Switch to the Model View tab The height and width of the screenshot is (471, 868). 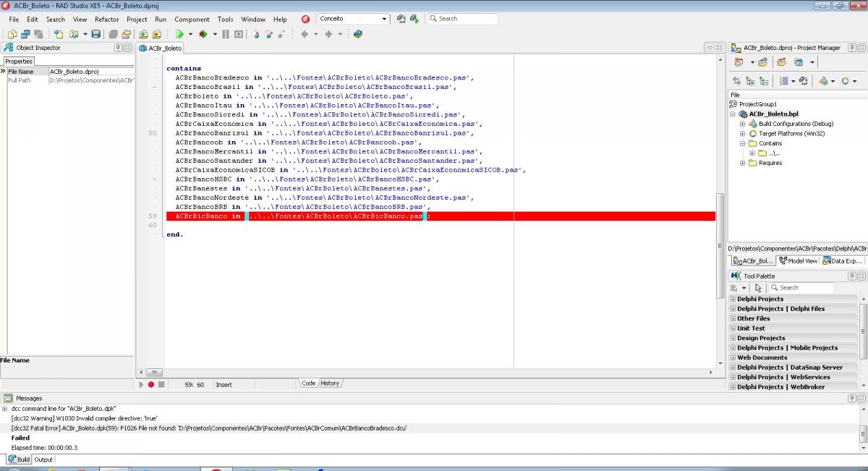[x=798, y=260]
